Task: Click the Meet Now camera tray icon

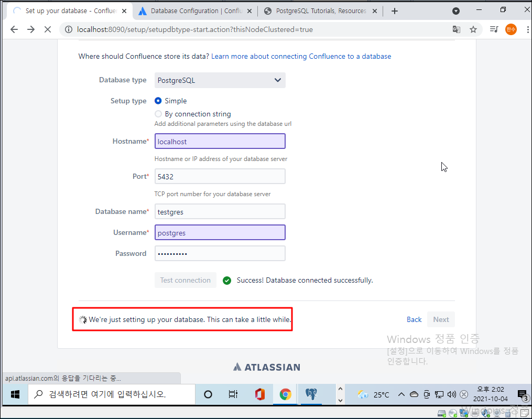Action: (427, 394)
